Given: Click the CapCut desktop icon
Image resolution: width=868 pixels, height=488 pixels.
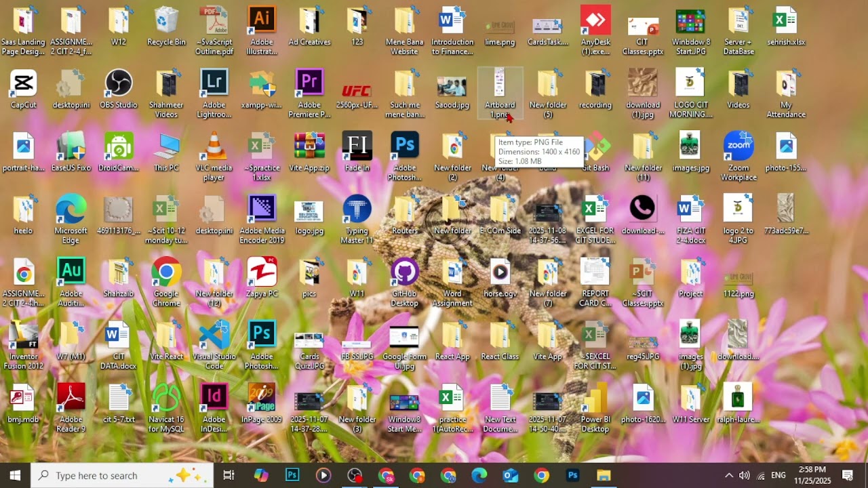Looking at the screenshot, I should [x=24, y=89].
